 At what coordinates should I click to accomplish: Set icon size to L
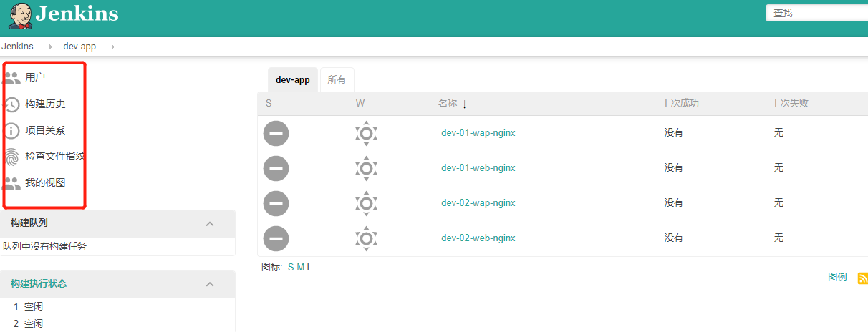[x=309, y=268]
